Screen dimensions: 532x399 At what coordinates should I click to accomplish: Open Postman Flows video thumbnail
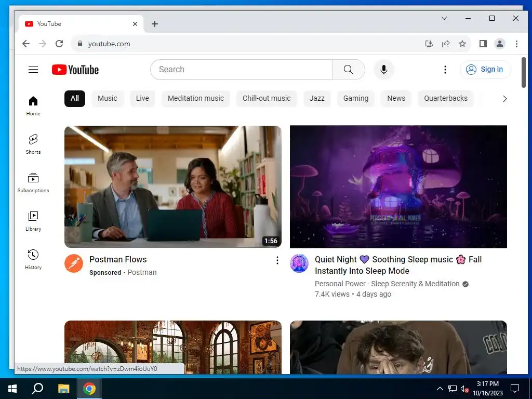click(x=172, y=187)
